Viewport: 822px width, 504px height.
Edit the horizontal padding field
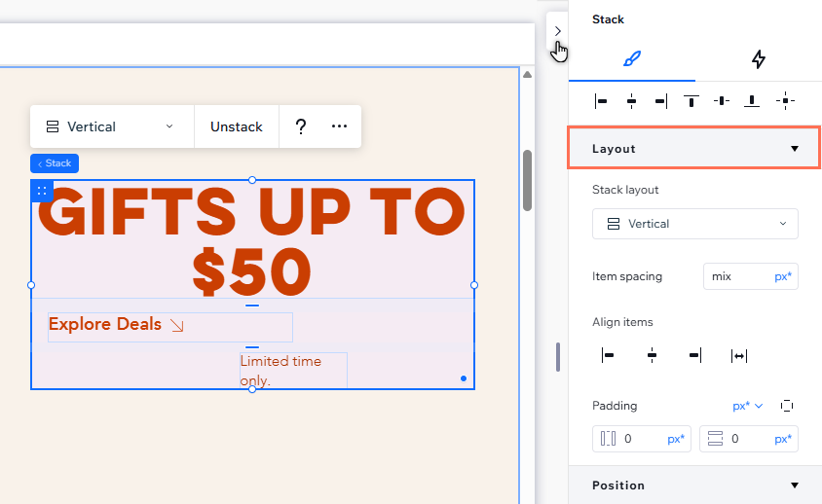(x=642, y=439)
